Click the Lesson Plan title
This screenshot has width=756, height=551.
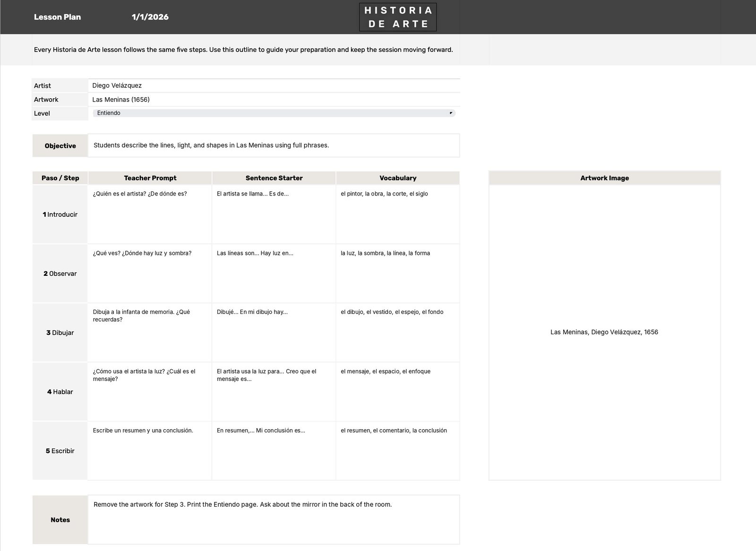coord(57,17)
